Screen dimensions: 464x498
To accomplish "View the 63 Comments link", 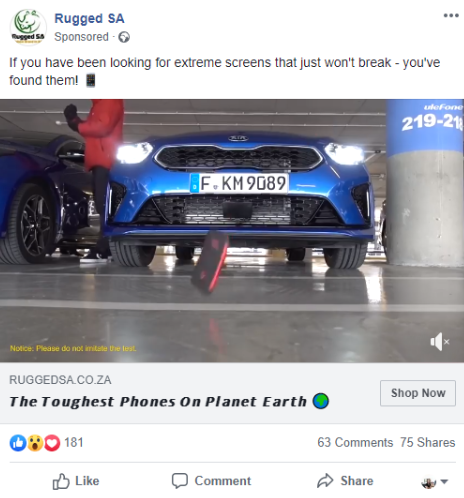I will (355, 443).
